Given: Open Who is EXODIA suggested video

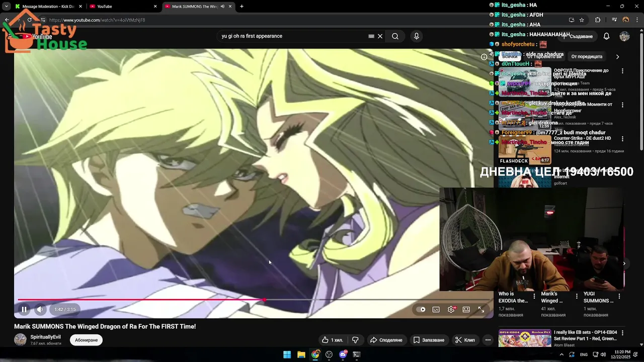Looking at the screenshot, I should [513, 297].
